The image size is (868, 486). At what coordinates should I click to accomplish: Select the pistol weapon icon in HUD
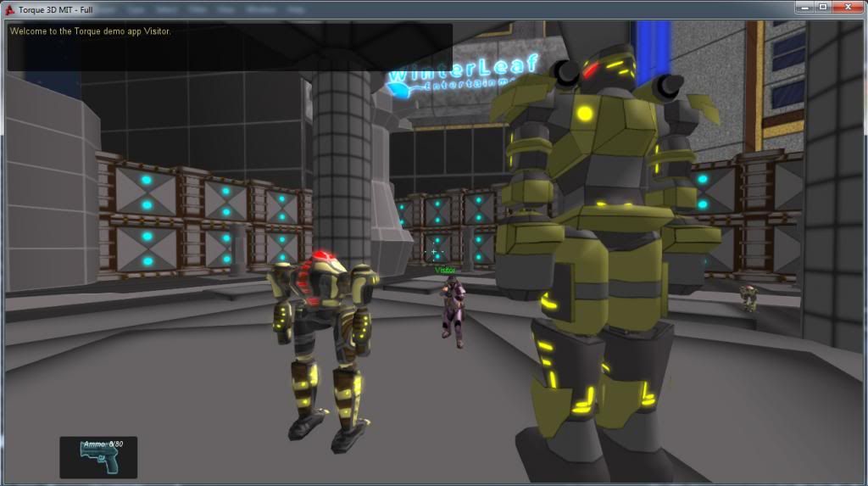97,461
